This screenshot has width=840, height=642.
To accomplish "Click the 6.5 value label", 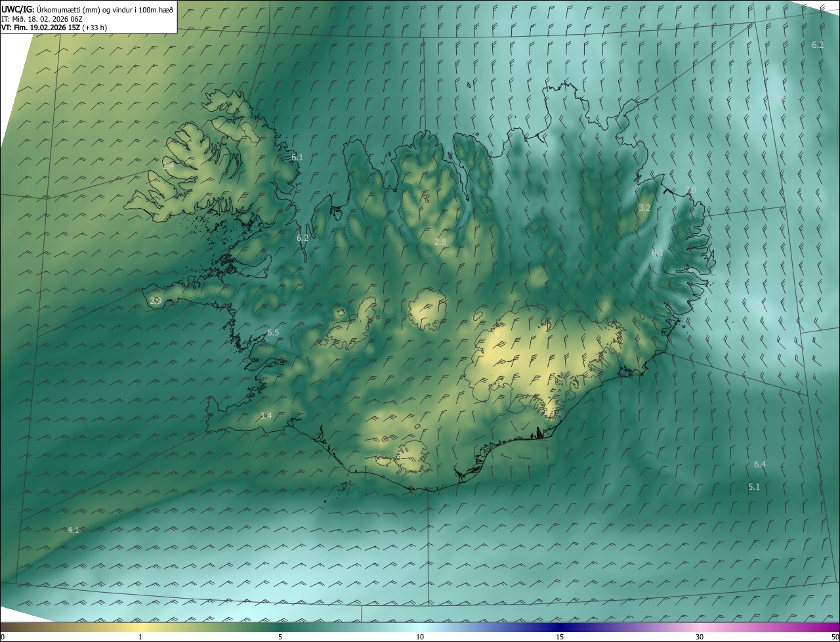I will 273,333.
